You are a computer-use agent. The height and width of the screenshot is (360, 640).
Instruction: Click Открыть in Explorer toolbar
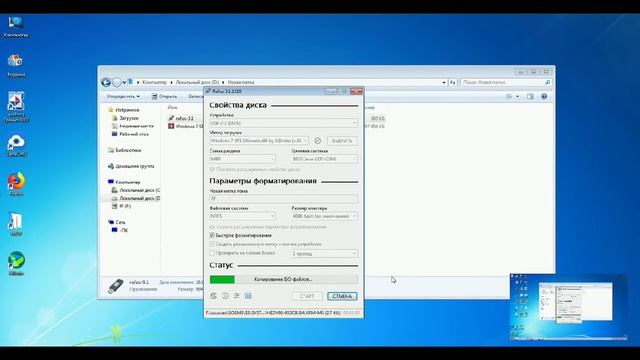[164, 96]
